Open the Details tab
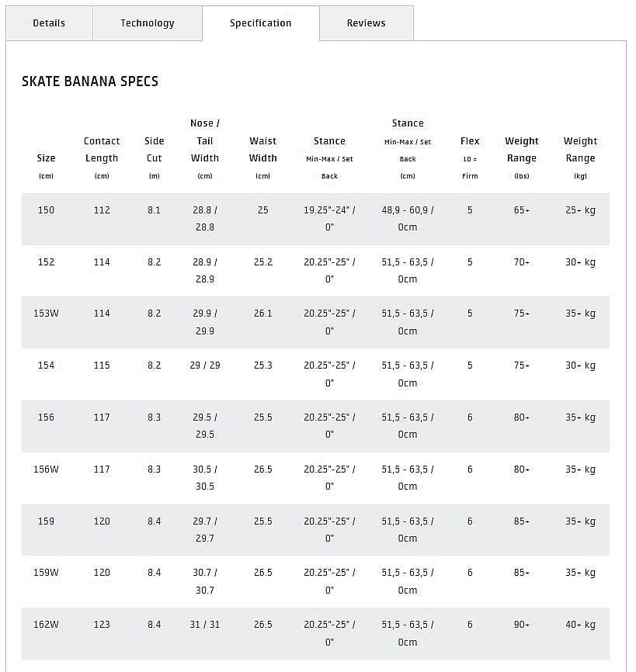The image size is (636, 672). coord(49,23)
